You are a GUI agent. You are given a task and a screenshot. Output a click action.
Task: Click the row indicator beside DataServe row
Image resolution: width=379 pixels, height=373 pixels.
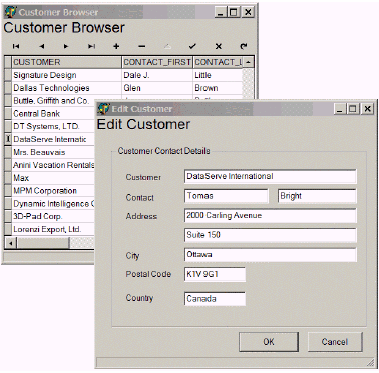(x=8, y=139)
